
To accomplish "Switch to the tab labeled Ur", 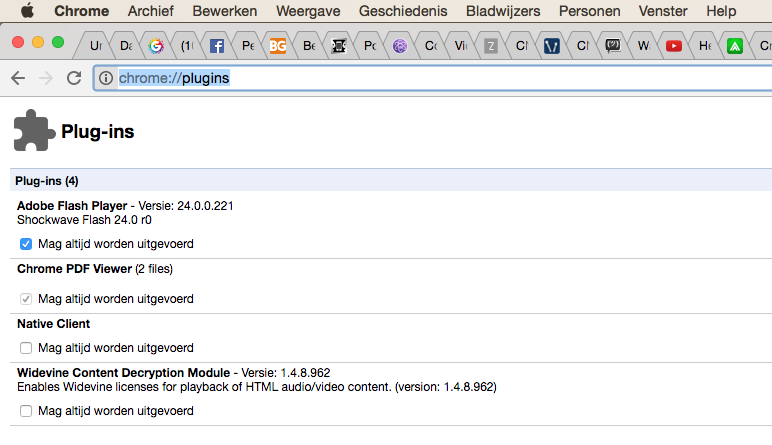I will pyautogui.click(x=96, y=46).
